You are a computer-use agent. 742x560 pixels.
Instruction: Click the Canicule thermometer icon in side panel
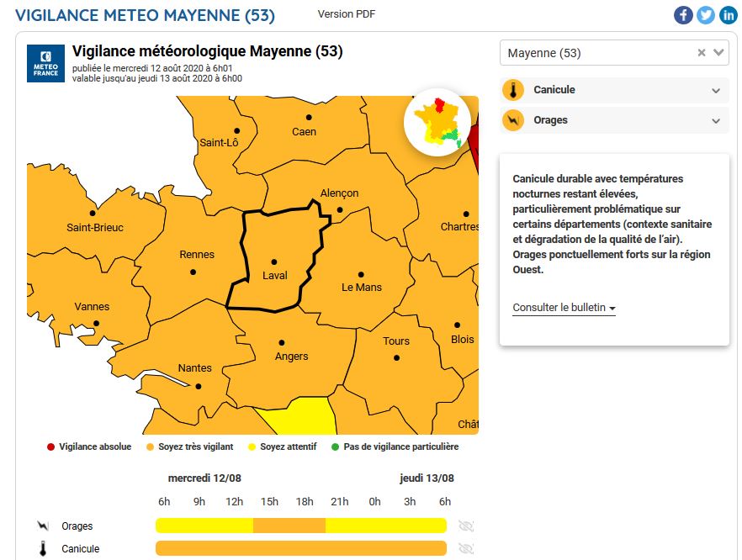pos(513,90)
